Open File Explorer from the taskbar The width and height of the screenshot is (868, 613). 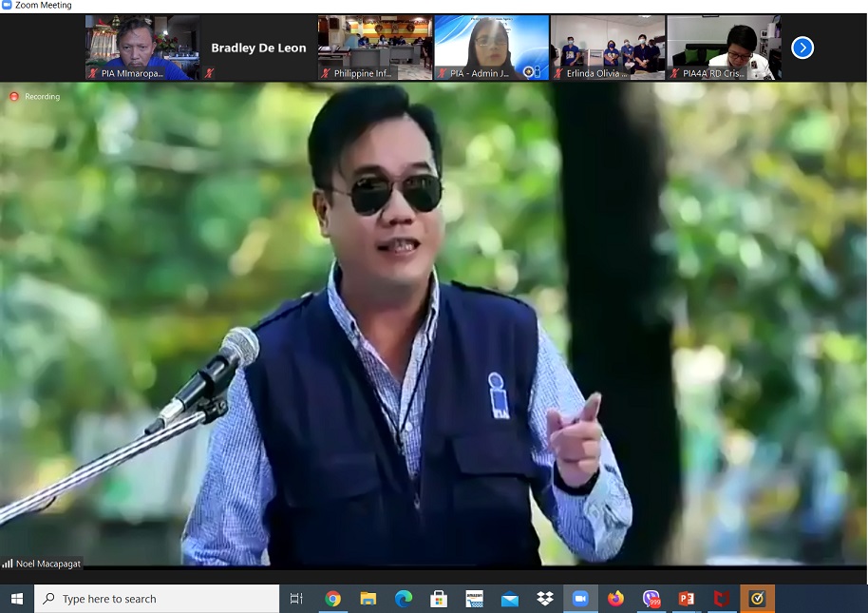point(368,599)
